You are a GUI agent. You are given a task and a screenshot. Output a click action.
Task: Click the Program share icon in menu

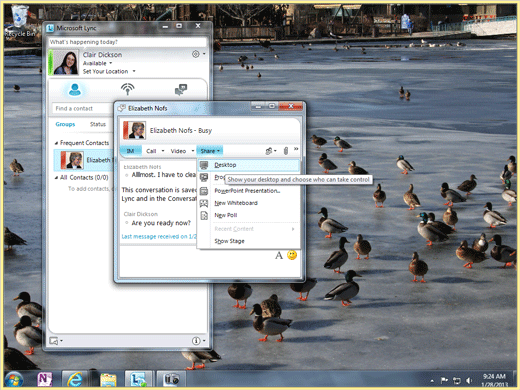204,178
